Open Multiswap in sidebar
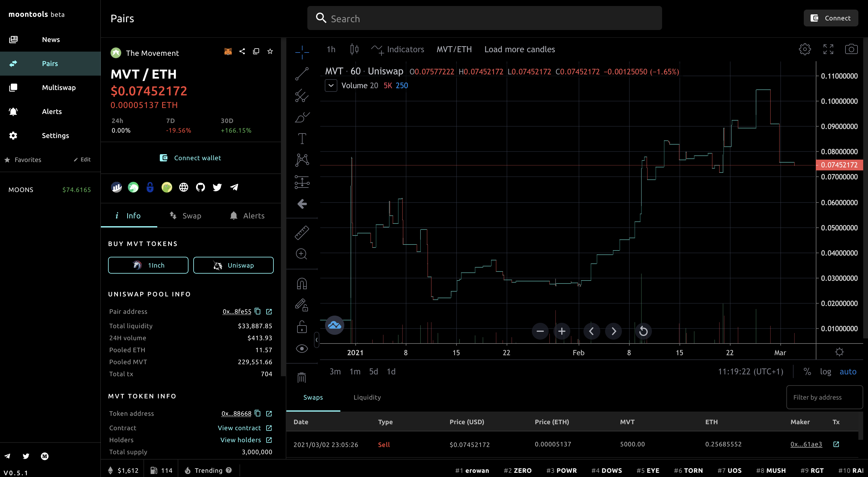868x477 pixels. click(x=50, y=88)
